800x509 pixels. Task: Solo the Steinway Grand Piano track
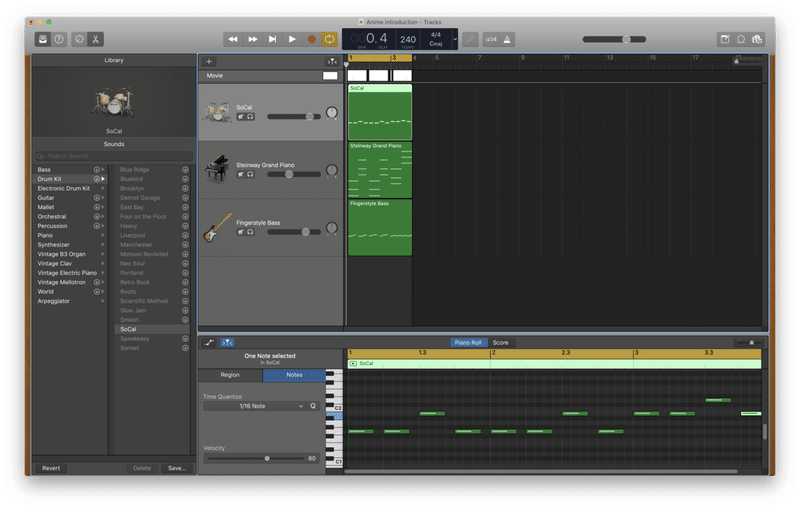click(251, 174)
